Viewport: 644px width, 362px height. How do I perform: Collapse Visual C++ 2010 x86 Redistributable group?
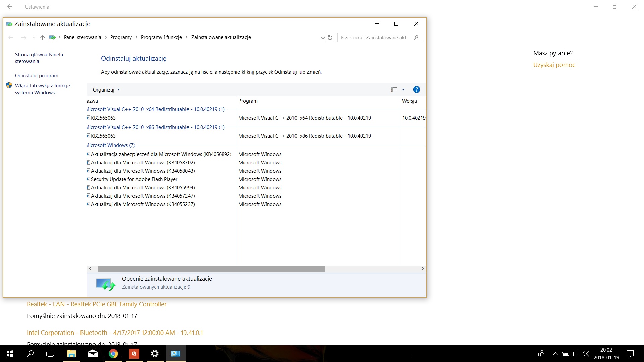pyautogui.click(x=156, y=127)
